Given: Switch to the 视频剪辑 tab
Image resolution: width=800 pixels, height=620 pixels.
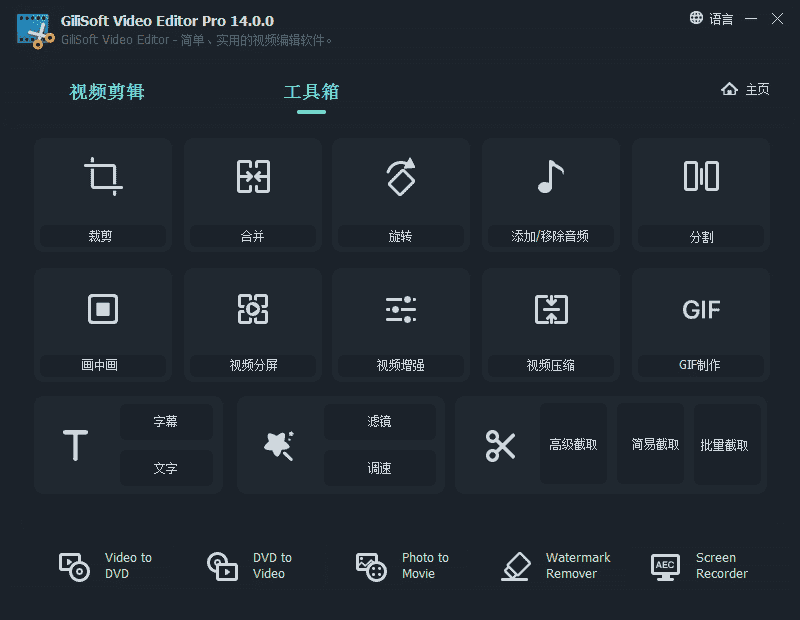Looking at the screenshot, I should pos(107,92).
